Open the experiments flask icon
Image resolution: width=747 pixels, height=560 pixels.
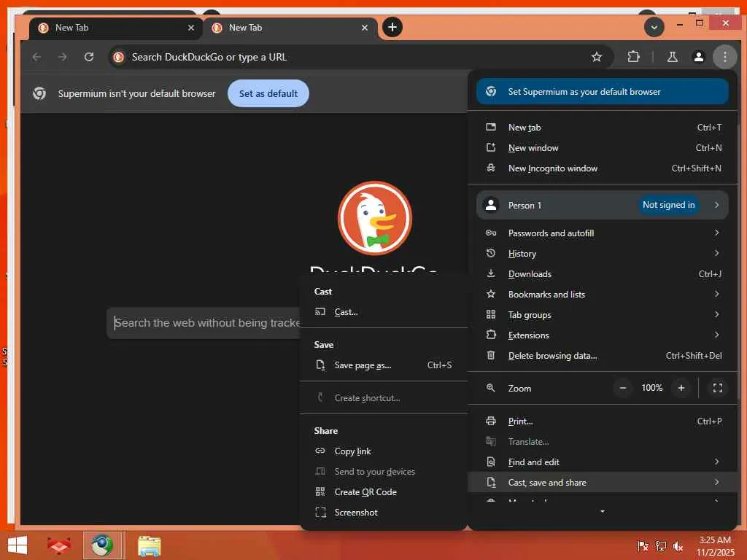(672, 57)
